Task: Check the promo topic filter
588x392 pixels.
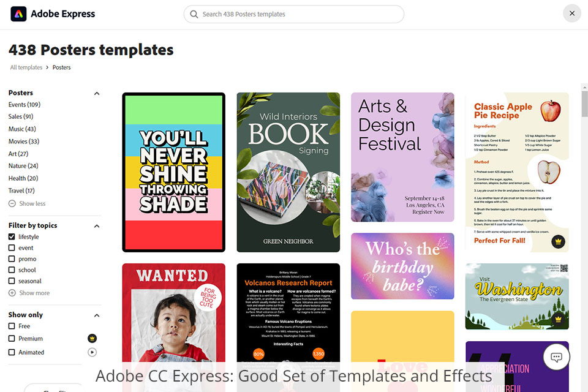Action: click(x=12, y=259)
